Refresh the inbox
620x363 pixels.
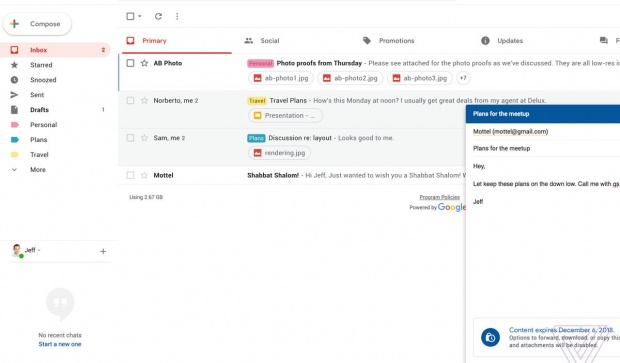158,16
